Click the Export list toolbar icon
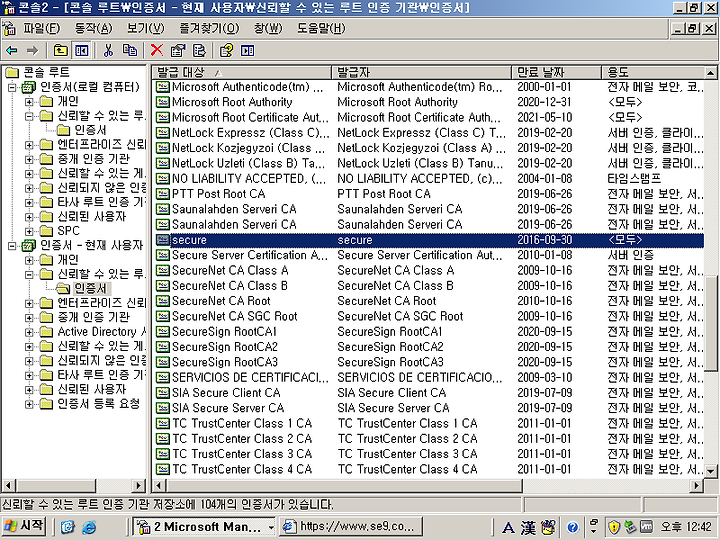This screenshot has height=540, width=720. [x=199, y=51]
